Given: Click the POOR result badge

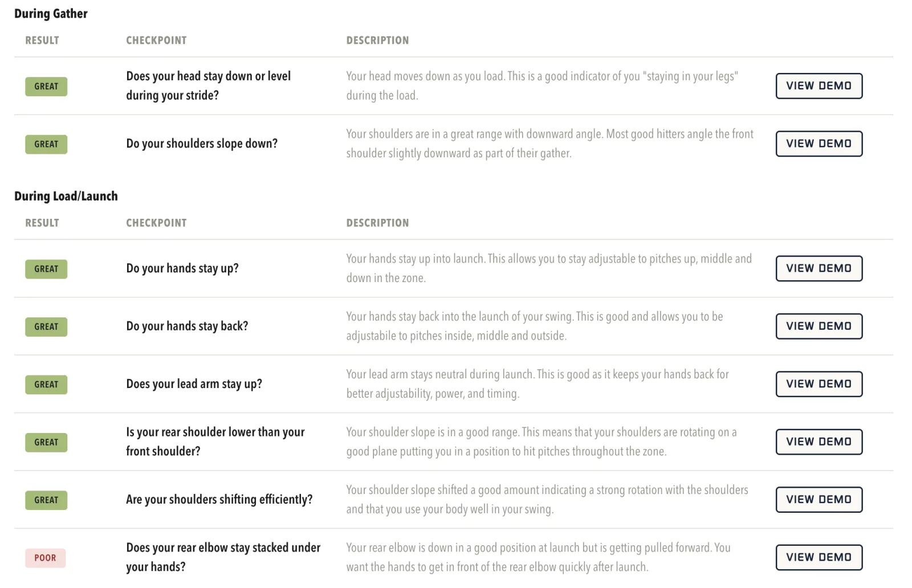Looking at the screenshot, I should pyautogui.click(x=46, y=558).
